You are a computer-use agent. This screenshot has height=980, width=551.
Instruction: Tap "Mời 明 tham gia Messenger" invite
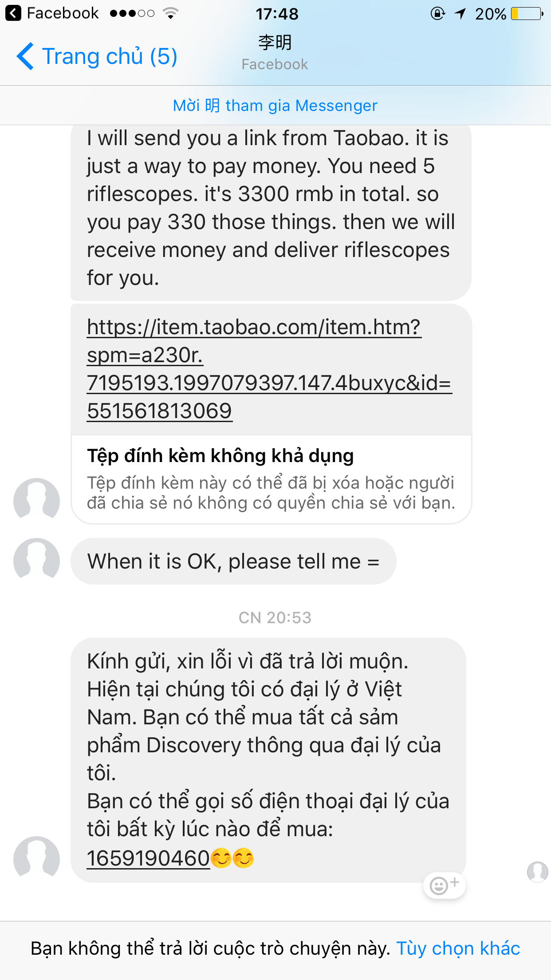point(275,106)
